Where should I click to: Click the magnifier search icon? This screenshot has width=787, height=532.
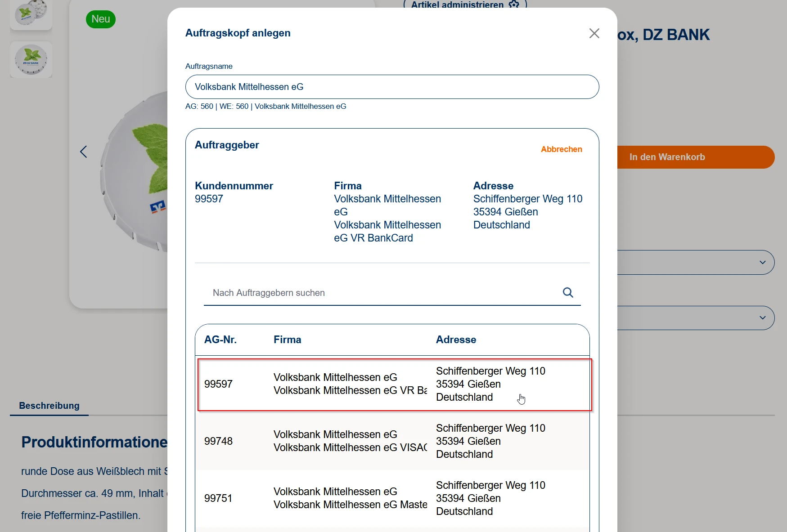pos(568,293)
